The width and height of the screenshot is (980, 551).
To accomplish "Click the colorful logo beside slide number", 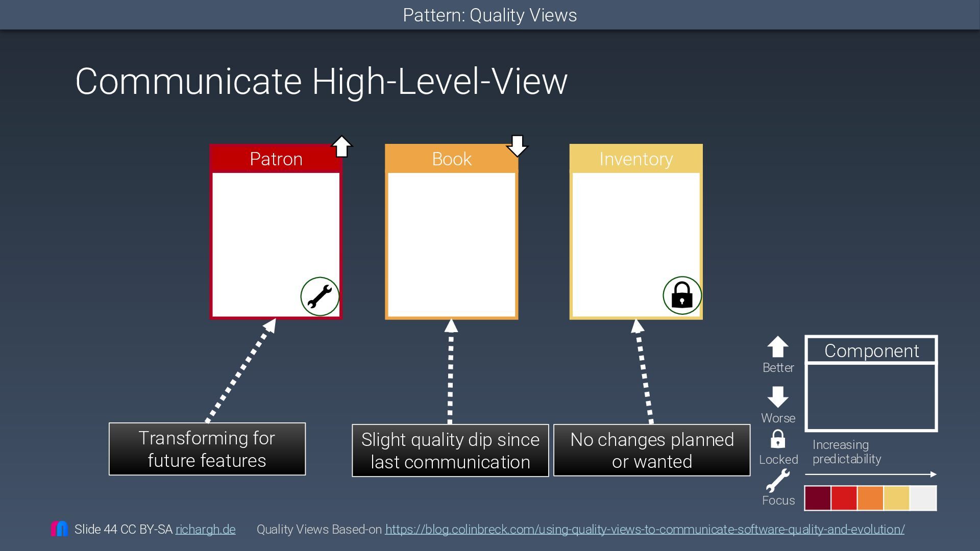I will click(60, 529).
